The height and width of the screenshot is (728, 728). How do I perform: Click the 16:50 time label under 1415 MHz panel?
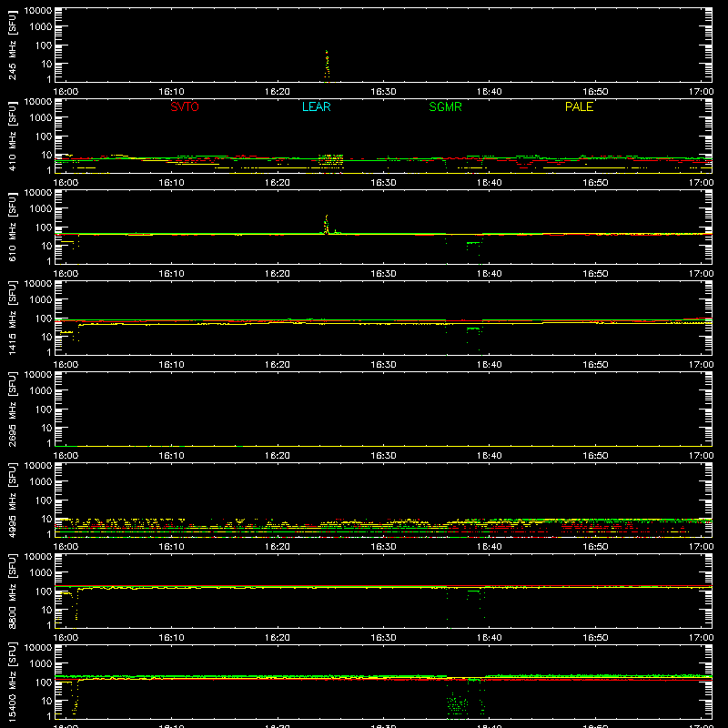coord(595,365)
